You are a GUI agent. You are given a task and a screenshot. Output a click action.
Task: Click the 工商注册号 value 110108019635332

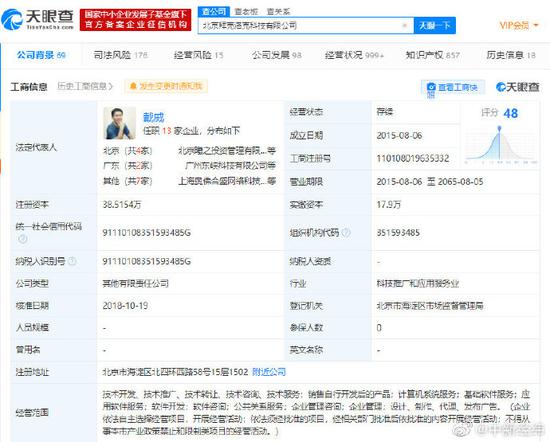click(413, 158)
